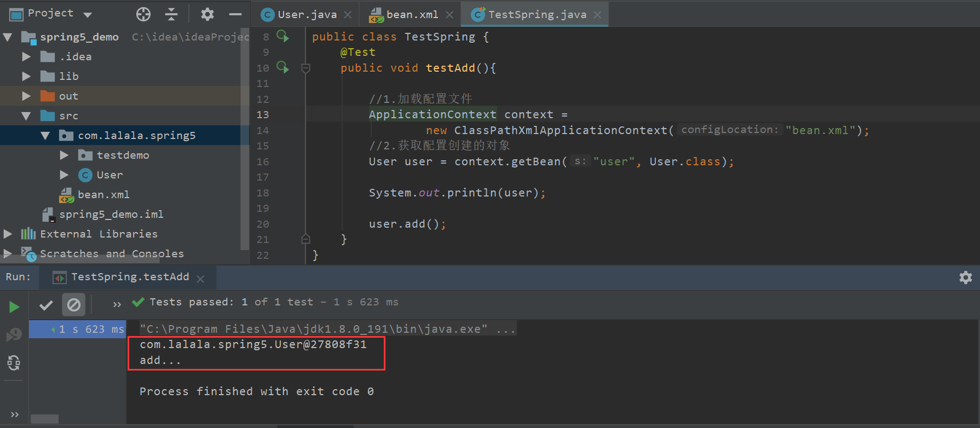Close the bean.xml tab
This screenshot has width=980, height=428.
point(449,15)
